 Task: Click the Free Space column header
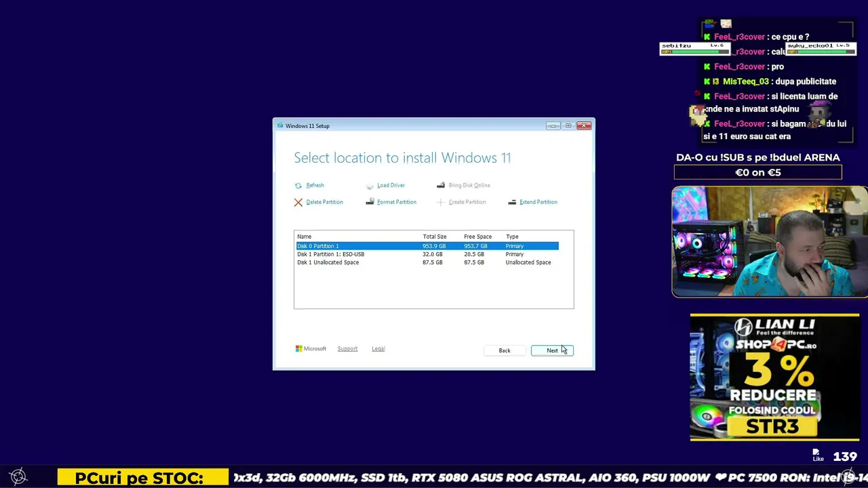tap(477, 237)
